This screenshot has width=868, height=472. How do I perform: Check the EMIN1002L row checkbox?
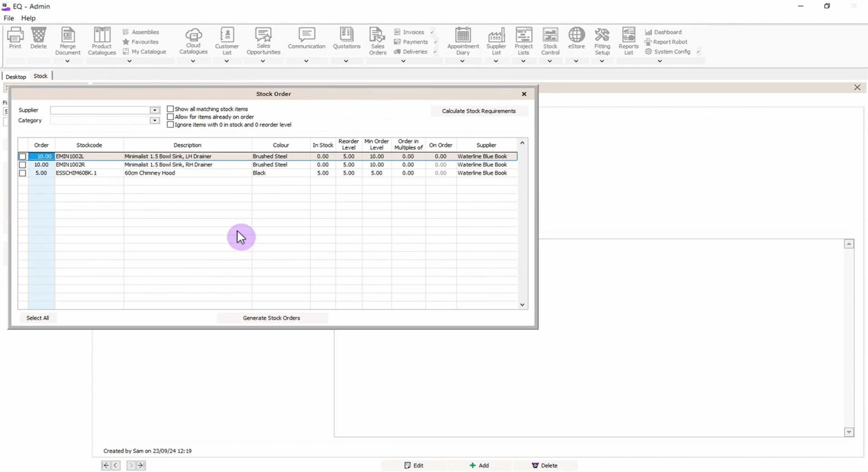click(x=23, y=157)
